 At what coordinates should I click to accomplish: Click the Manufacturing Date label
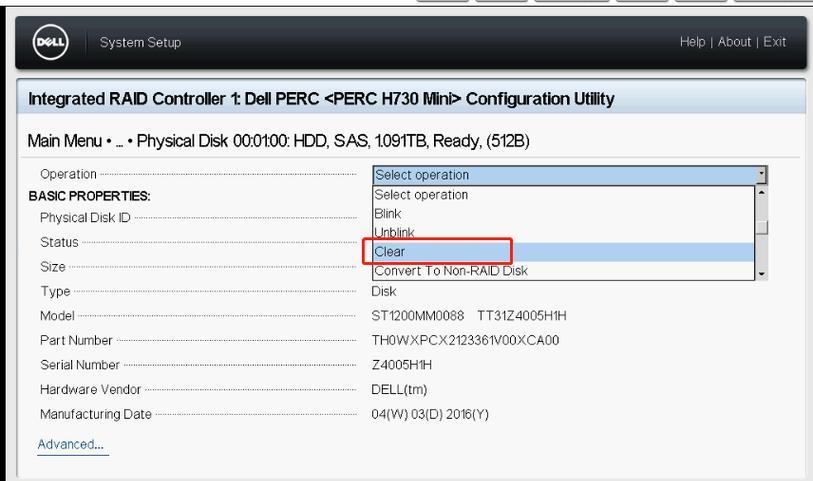(96, 414)
